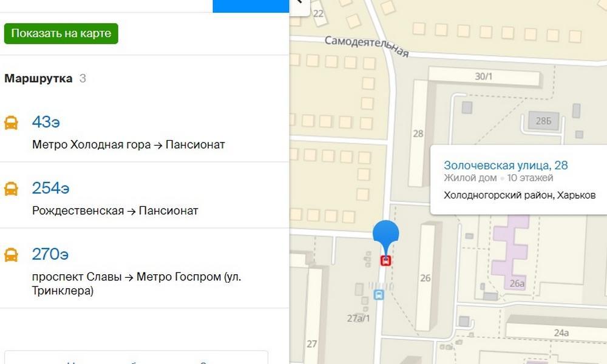
Task: Click building 30/1 on the map
Action: [x=484, y=76]
